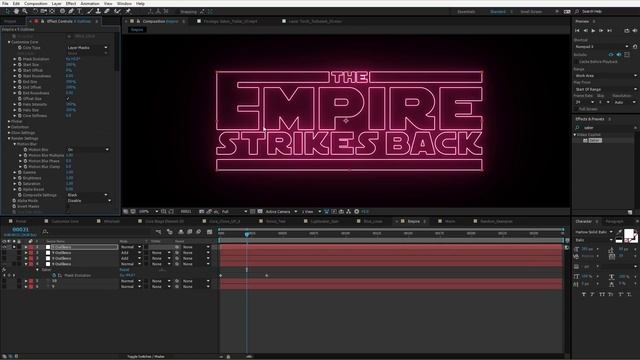Select the Pen tool
Screen dimensions: 640x360
point(71,11)
